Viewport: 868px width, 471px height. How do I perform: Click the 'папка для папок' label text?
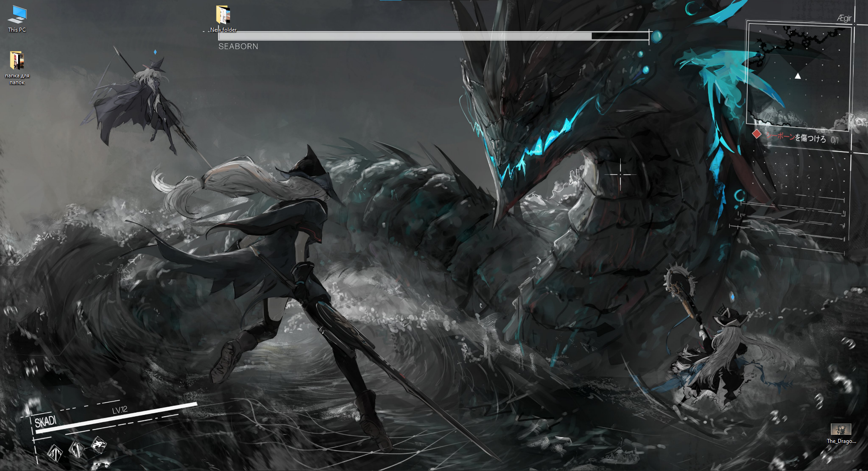point(17,79)
